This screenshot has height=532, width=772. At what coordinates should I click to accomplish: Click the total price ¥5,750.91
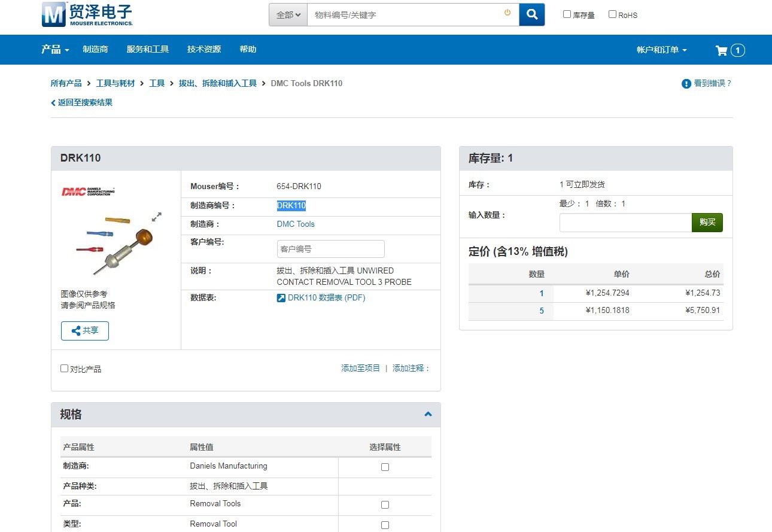pyautogui.click(x=703, y=311)
